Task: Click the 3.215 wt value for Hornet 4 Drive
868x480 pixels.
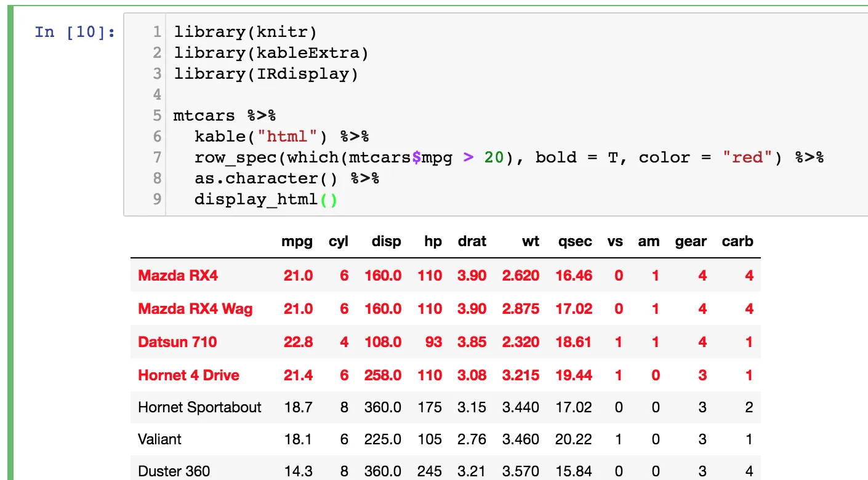Action: 521,375
